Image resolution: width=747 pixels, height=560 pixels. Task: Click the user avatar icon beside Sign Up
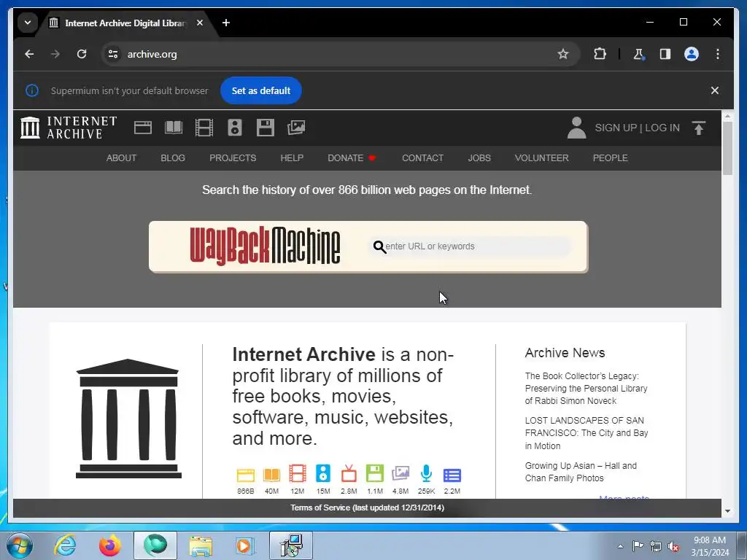pos(576,128)
